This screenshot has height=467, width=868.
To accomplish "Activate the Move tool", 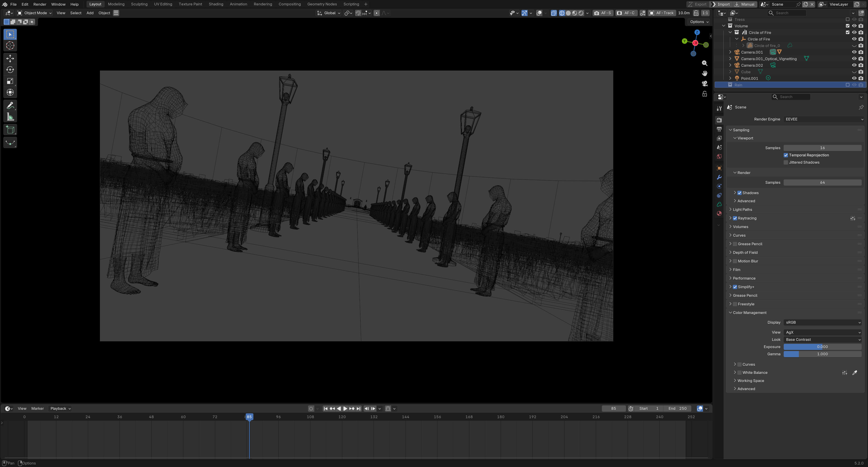I will click(x=10, y=59).
